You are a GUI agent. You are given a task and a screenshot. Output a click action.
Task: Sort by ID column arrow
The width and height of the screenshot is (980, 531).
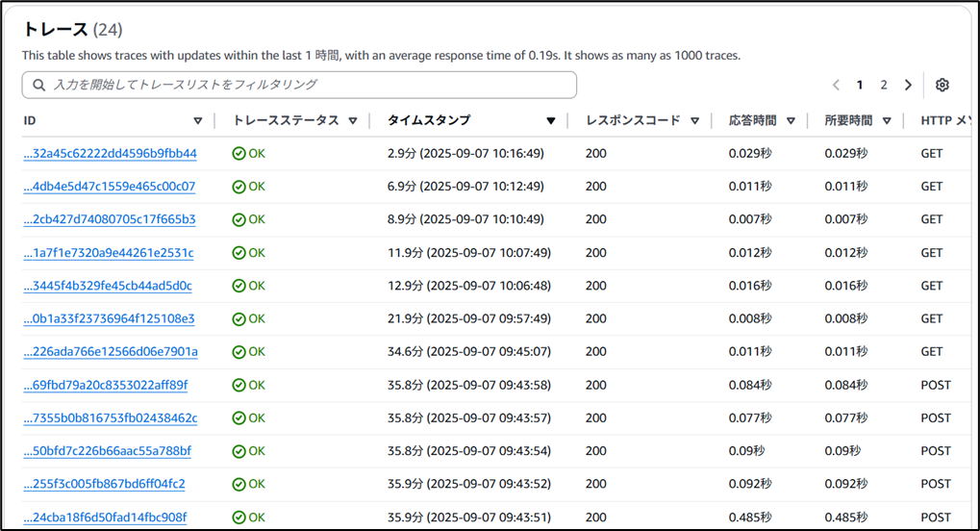198,121
